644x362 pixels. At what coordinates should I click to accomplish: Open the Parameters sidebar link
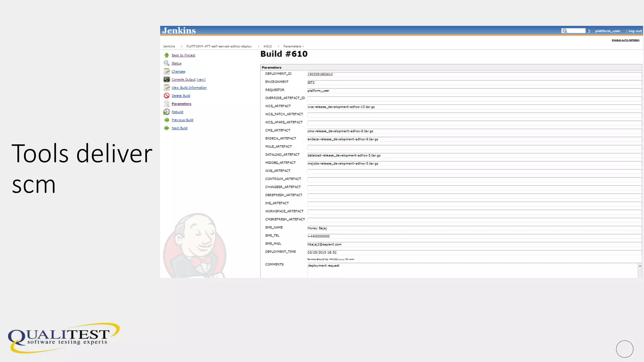click(181, 104)
